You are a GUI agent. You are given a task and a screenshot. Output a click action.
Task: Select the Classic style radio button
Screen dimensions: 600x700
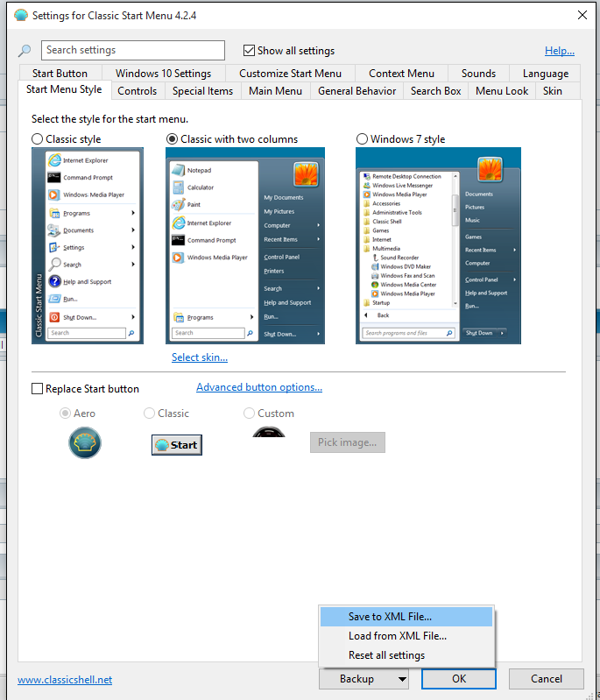37,139
